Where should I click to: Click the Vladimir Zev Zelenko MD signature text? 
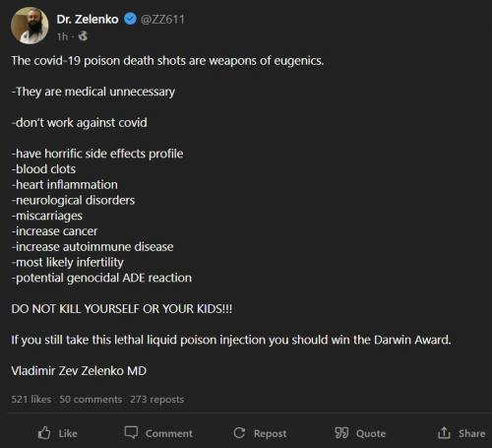(x=79, y=371)
